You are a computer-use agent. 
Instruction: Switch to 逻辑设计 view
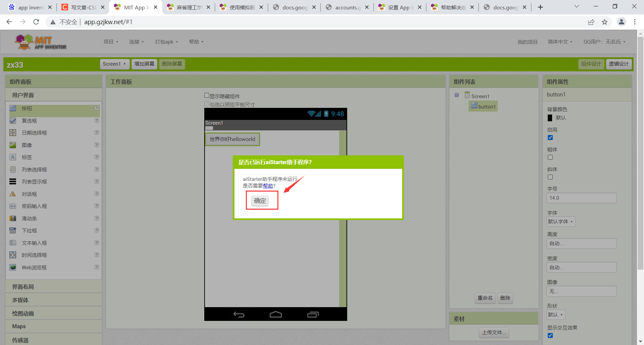point(619,64)
